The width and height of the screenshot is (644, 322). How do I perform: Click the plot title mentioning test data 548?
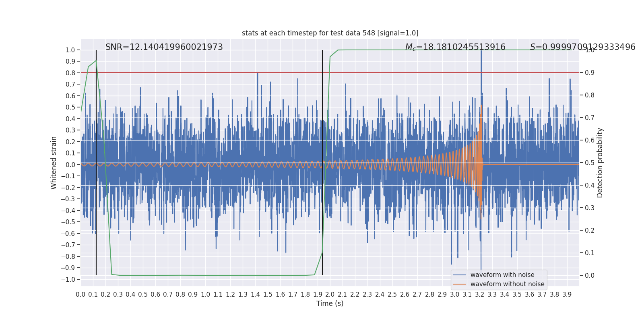(x=330, y=33)
